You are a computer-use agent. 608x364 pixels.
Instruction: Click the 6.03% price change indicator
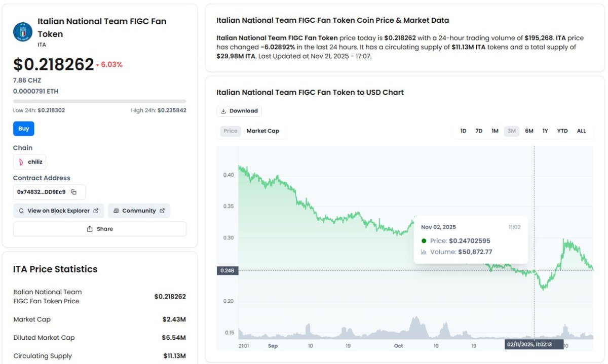coord(109,65)
